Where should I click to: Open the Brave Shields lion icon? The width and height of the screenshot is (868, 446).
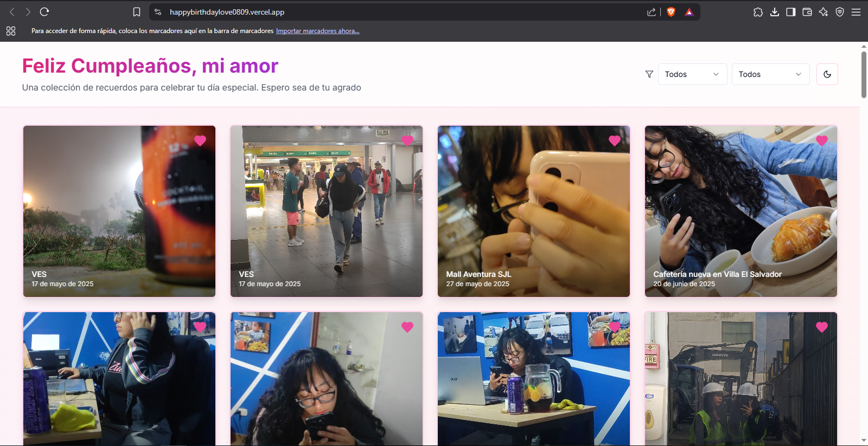point(671,12)
